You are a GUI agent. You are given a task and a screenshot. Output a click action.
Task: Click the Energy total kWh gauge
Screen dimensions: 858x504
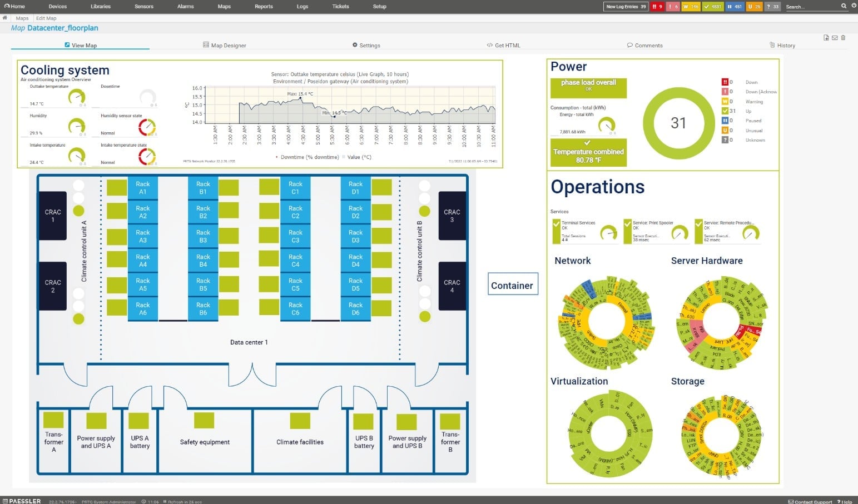(x=607, y=125)
